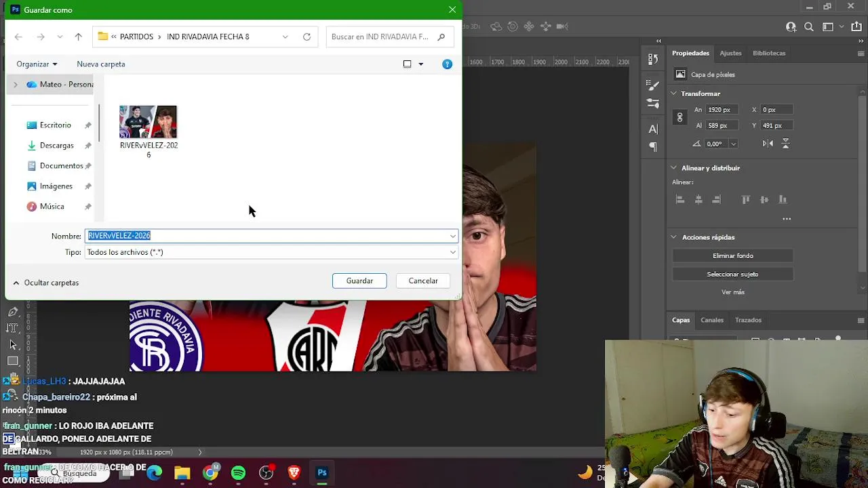Collapse the Acciones rápidas section

pyautogui.click(x=674, y=237)
